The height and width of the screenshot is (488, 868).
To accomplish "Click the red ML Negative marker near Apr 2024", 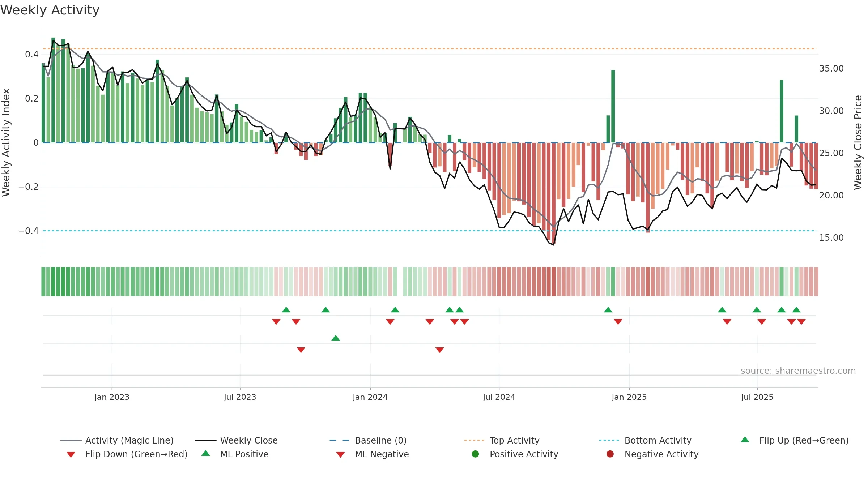I will [440, 350].
